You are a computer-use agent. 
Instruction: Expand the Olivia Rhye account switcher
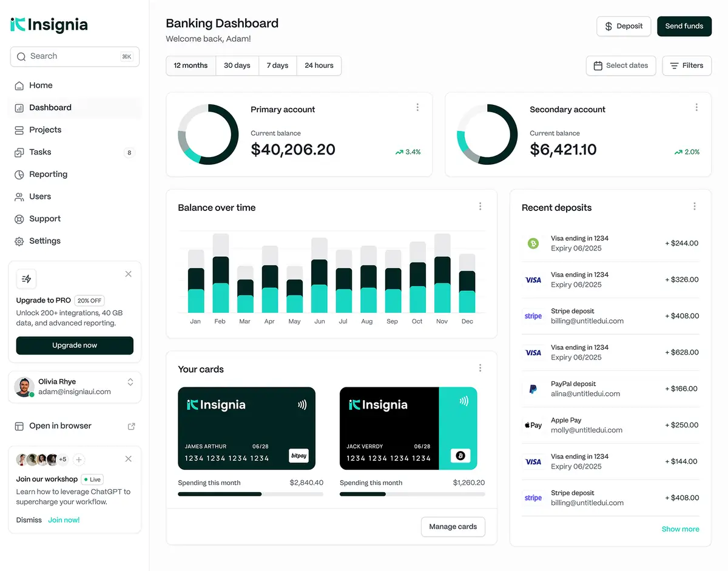click(x=130, y=382)
